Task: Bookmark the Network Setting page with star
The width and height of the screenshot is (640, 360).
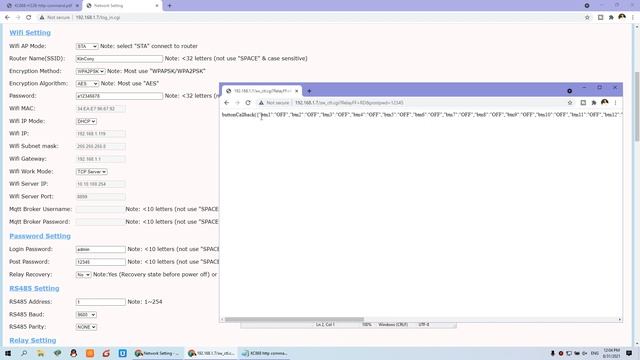Action: click(587, 18)
